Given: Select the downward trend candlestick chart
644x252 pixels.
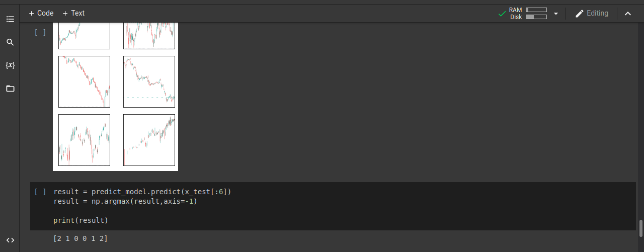Looking at the screenshot, I should [x=84, y=81].
